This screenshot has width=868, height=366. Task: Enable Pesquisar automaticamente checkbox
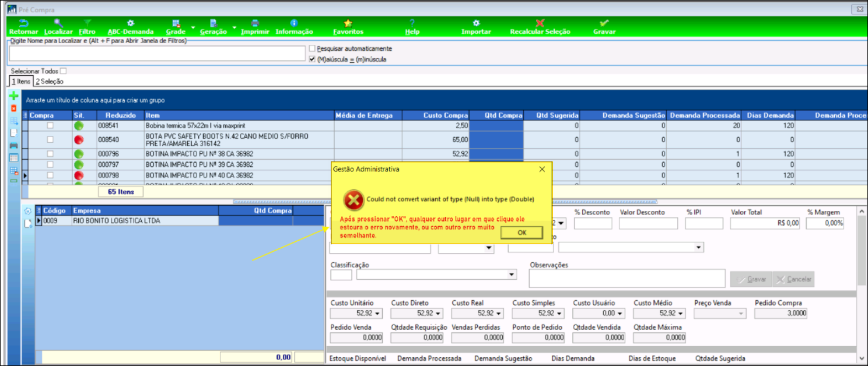[x=313, y=49]
